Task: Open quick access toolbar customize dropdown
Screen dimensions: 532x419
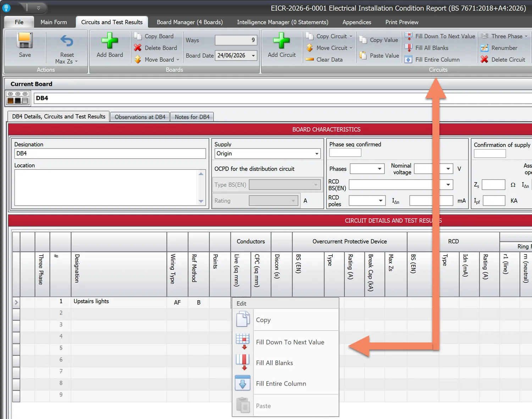Action: tap(38, 8)
